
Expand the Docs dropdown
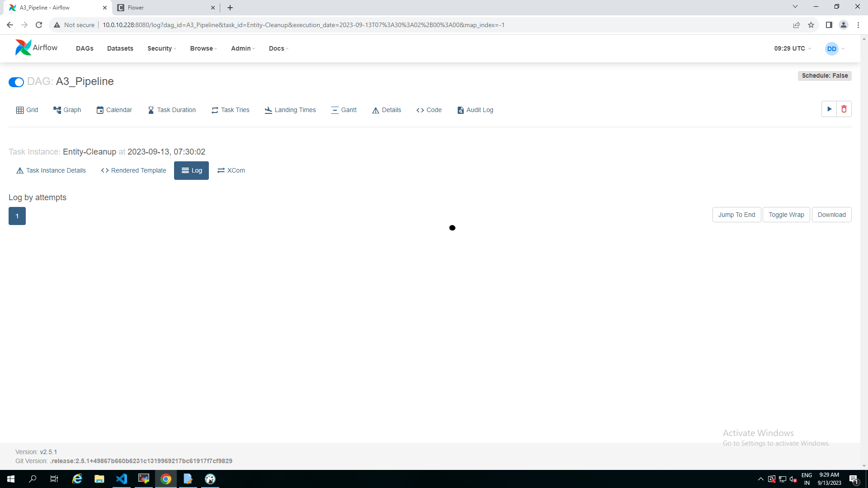[x=278, y=48]
